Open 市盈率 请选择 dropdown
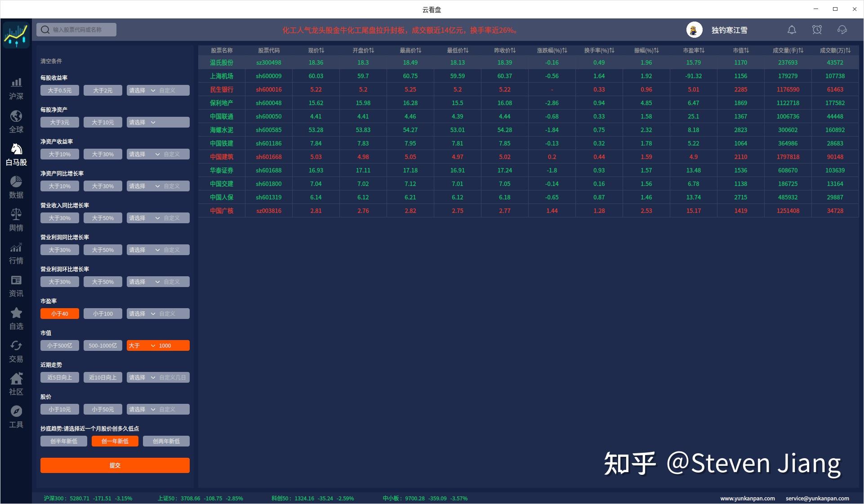Image resolution: width=864 pixels, height=504 pixels. (x=142, y=314)
